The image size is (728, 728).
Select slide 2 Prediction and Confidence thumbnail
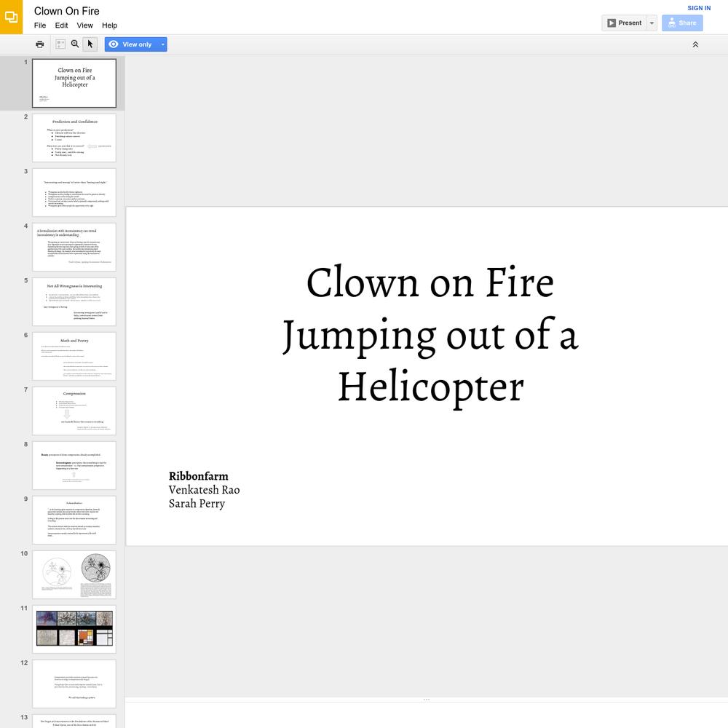click(74, 138)
